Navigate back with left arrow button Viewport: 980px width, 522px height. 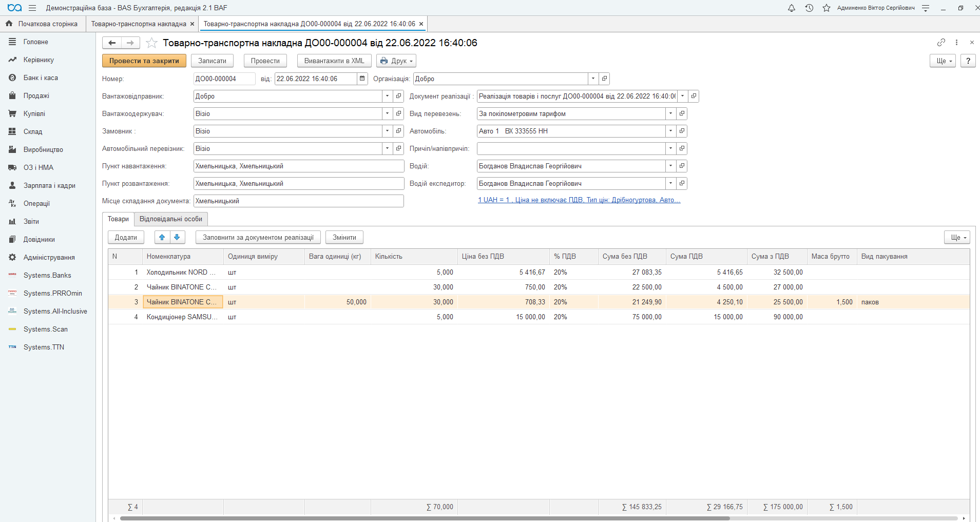pos(112,43)
